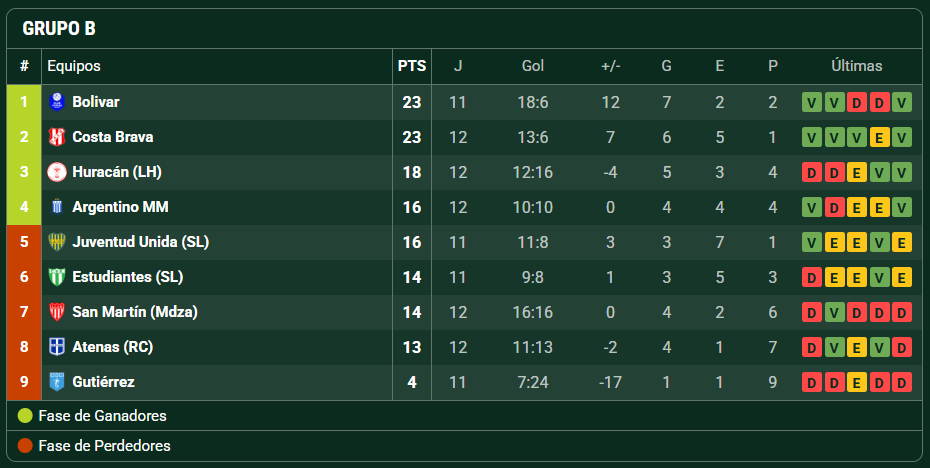Click Bolivar's most recent V result badge
The height and width of the screenshot is (468, 930).
(902, 103)
